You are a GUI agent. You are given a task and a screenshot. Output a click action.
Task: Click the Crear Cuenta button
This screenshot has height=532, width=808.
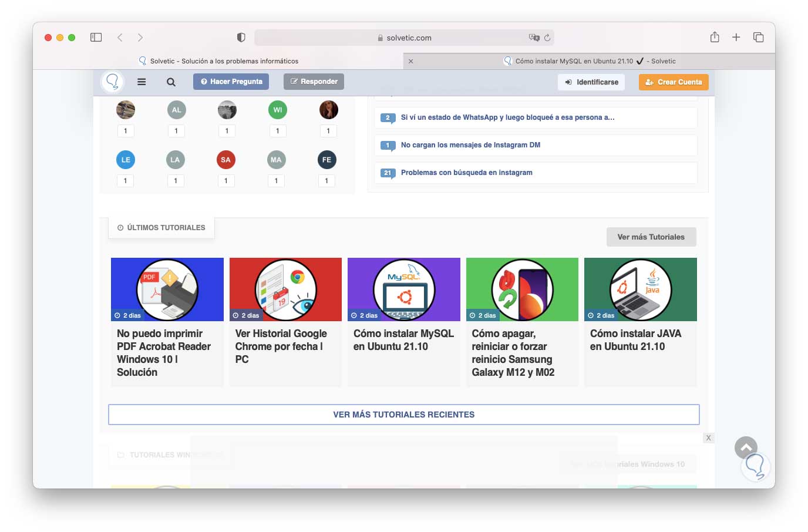(x=674, y=82)
